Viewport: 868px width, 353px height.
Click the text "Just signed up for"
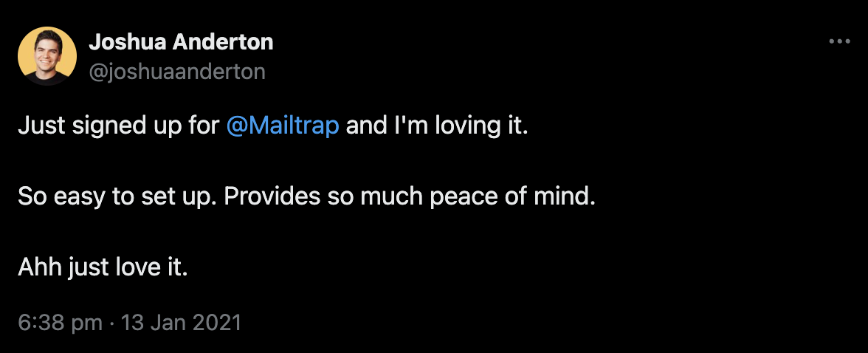pos(120,126)
